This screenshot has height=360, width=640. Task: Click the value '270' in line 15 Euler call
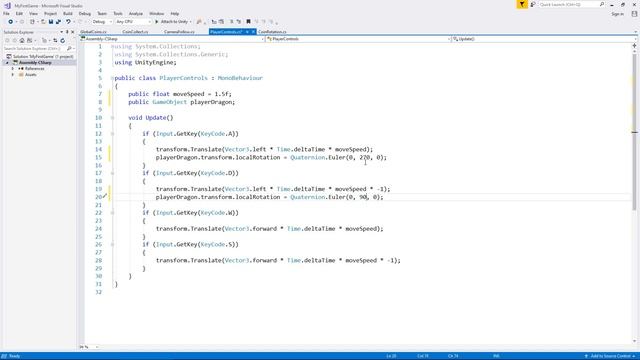(365, 157)
